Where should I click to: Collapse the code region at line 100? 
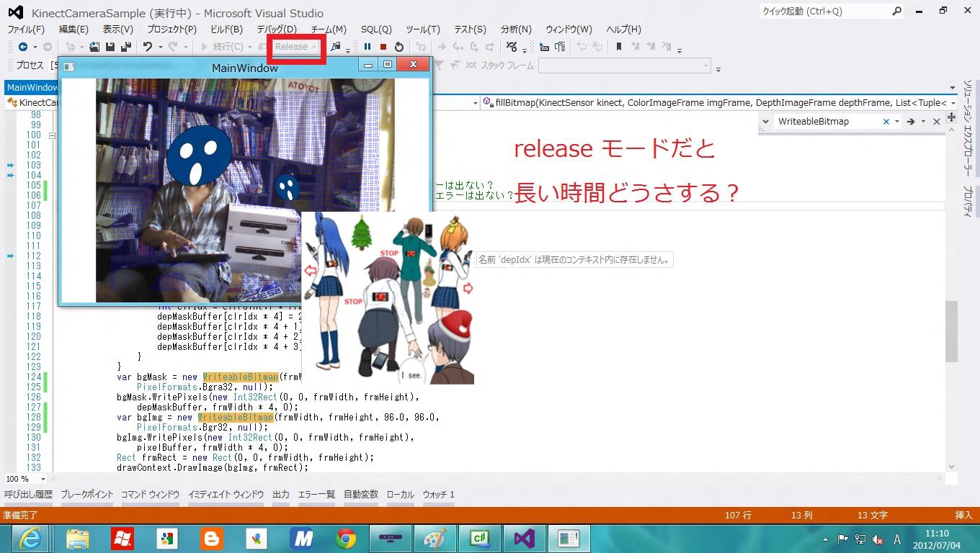pyautogui.click(x=52, y=135)
